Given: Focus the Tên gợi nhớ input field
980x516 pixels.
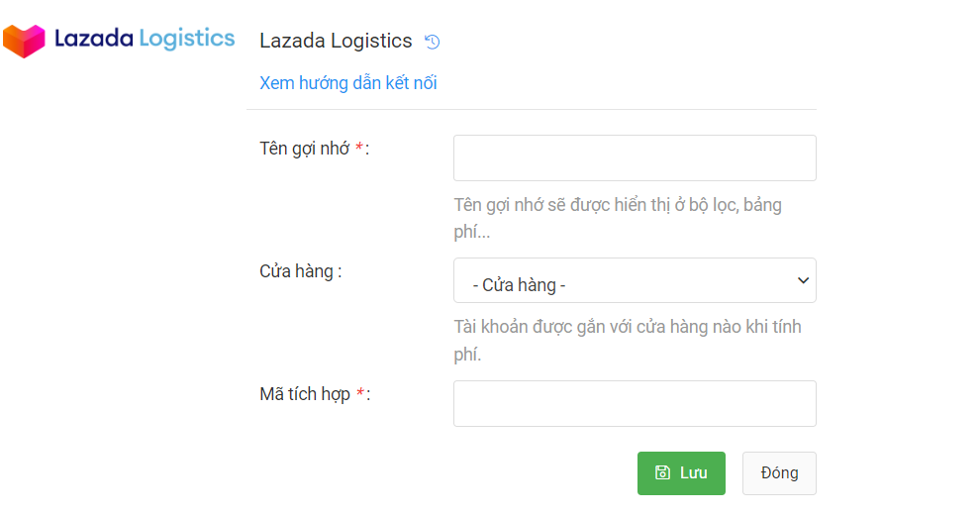Looking at the screenshot, I should [635, 158].
